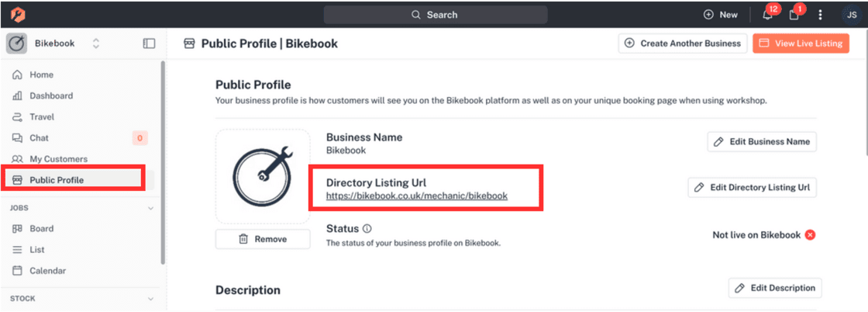Viewport: 868px width, 312px height.
Task: Collapse the STOCK section chevron
Action: point(150,299)
